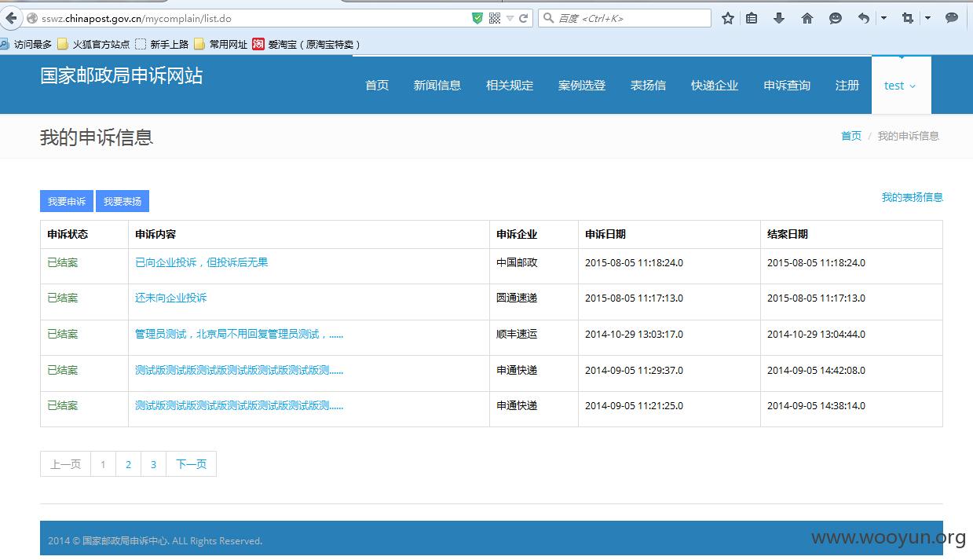Open the 快递企业 menu item
973x560 pixels.
(715, 86)
